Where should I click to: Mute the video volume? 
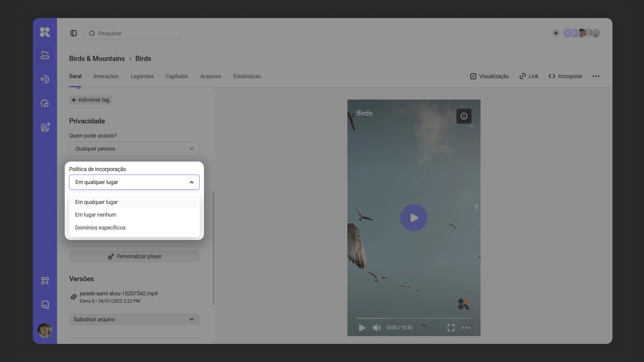coord(377,327)
